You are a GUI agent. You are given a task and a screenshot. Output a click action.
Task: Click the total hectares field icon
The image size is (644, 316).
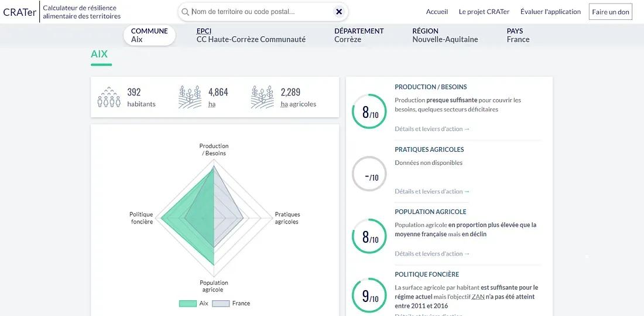190,97
